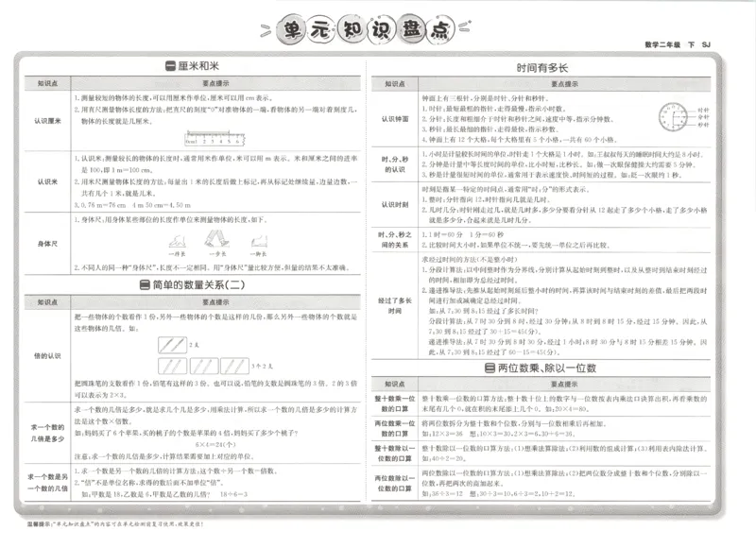Select the 简单的数量关系(二) section heading

198,284
